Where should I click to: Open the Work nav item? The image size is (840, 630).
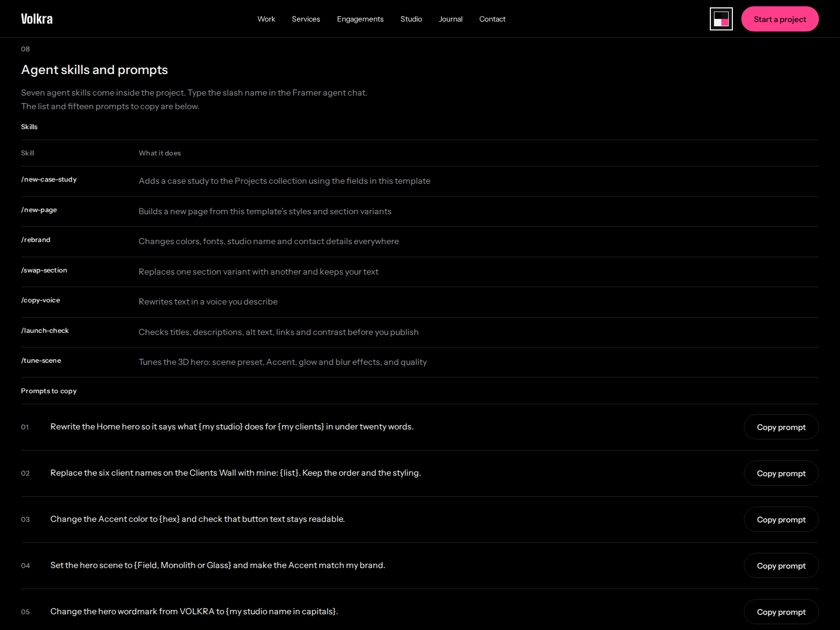tap(266, 19)
